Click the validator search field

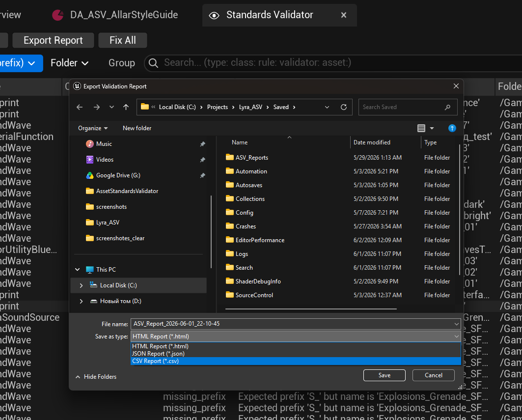pyautogui.click(x=333, y=63)
